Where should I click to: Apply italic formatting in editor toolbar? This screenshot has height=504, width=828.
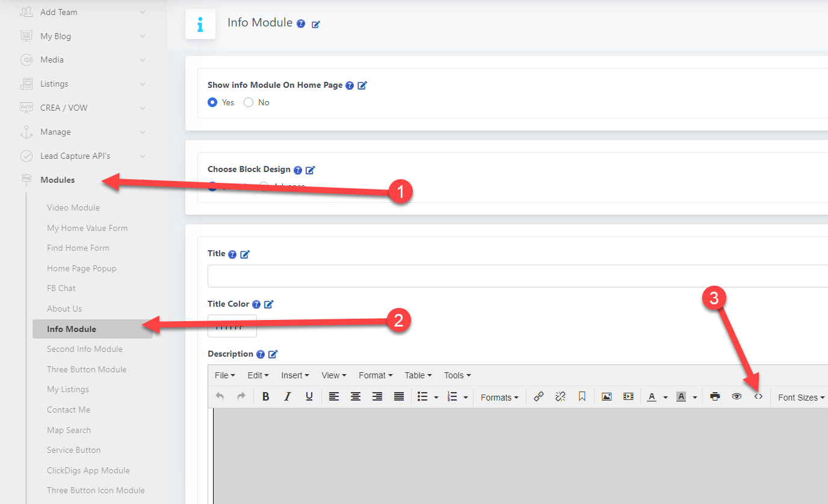pos(287,397)
